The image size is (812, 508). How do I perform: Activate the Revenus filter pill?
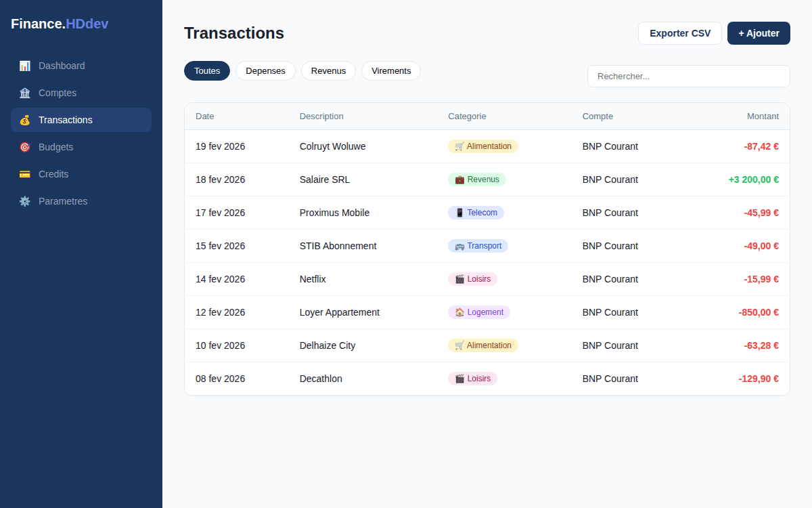(x=328, y=70)
